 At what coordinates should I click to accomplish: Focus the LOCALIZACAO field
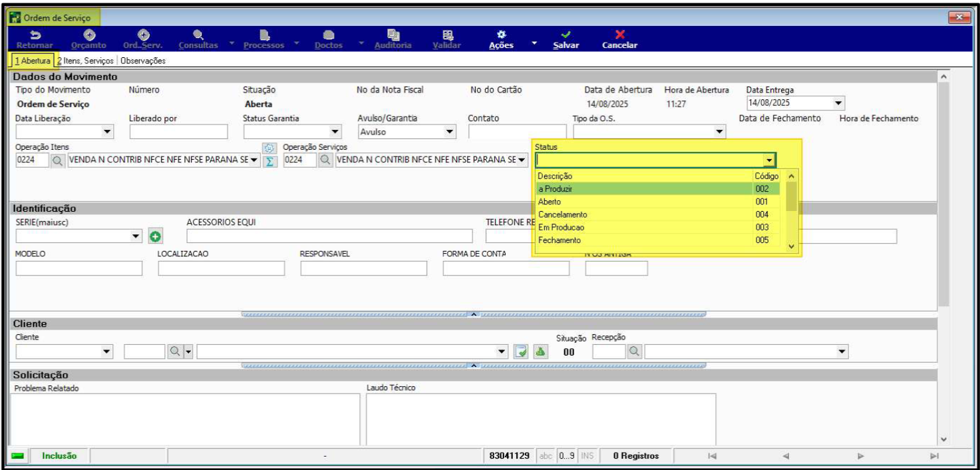point(222,268)
